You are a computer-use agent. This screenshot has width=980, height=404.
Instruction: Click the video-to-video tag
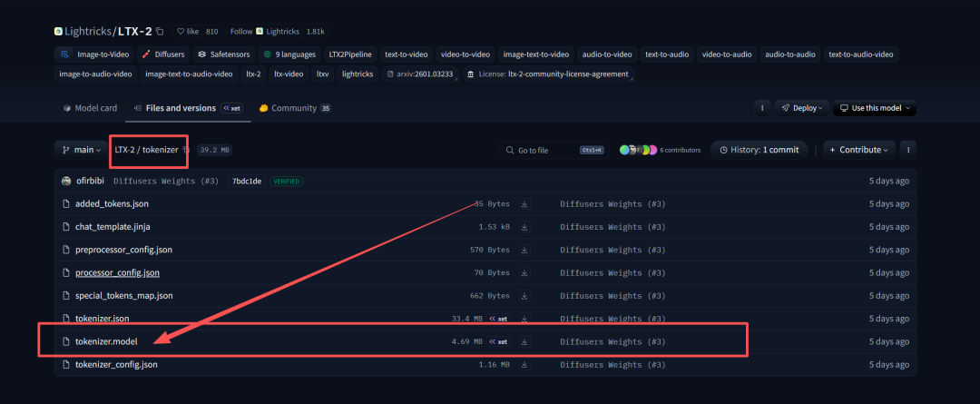pyautogui.click(x=465, y=54)
